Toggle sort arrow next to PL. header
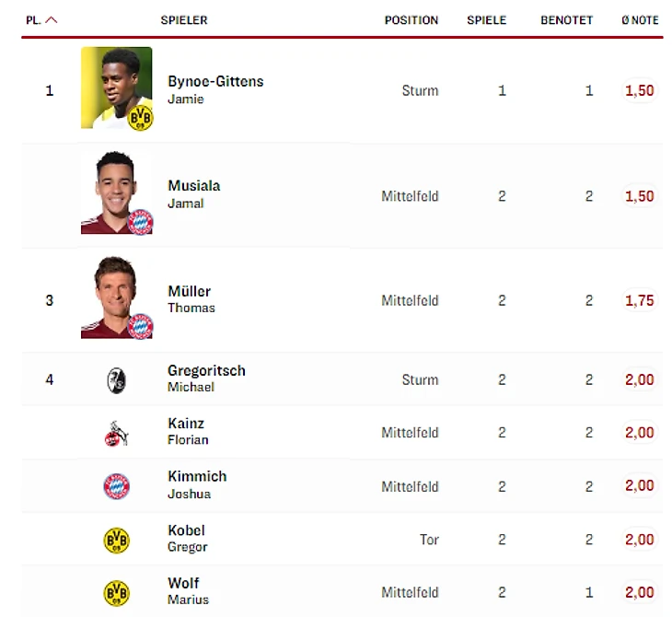 (52, 20)
